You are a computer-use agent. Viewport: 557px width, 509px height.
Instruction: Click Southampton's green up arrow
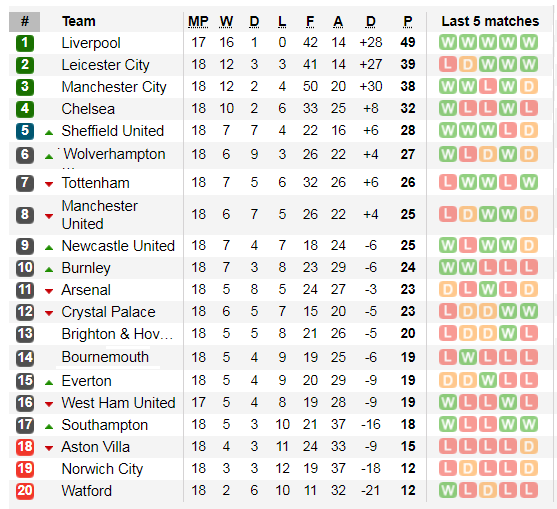point(49,427)
